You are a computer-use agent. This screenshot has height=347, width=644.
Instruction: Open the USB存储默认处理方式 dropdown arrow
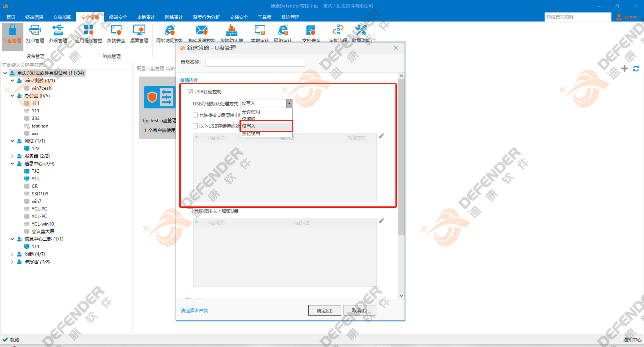pyautogui.click(x=289, y=103)
